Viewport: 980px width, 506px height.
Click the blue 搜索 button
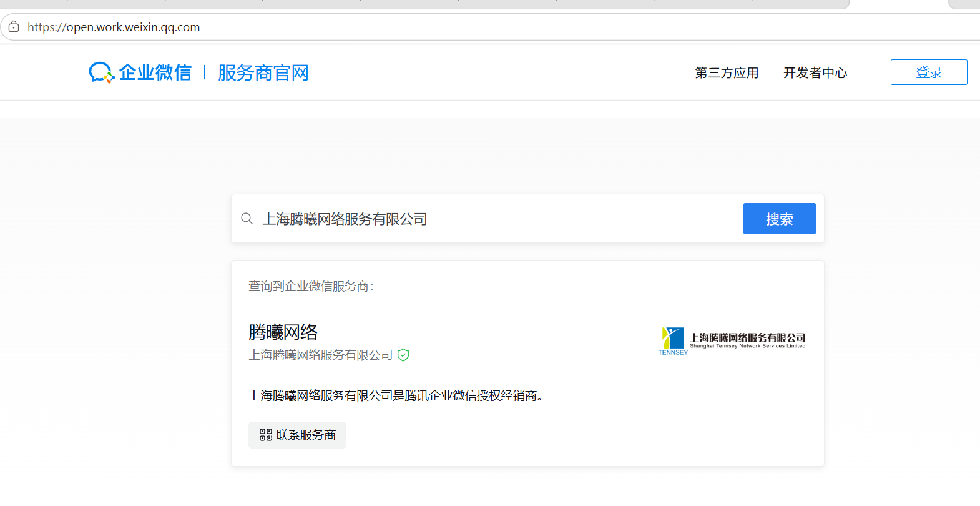pyautogui.click(x=779, y=219)
